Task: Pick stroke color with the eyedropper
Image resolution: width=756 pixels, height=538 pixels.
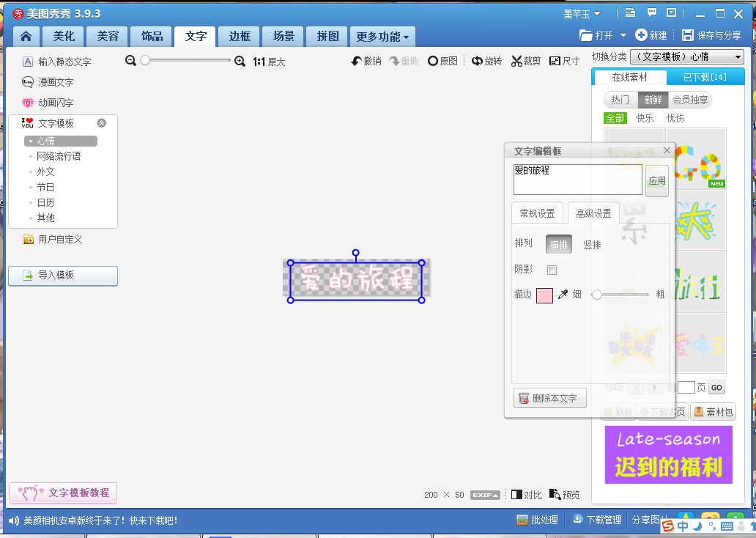Action: [x=563, y=295]
